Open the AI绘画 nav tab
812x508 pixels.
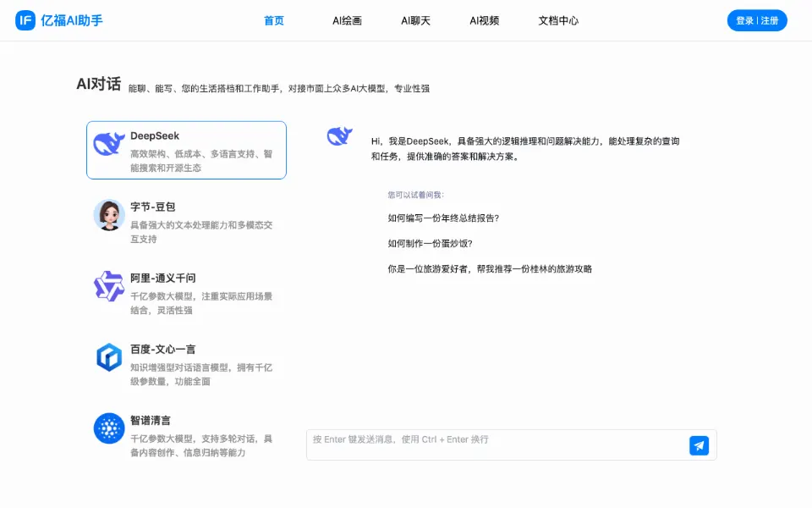pos(347,20)
